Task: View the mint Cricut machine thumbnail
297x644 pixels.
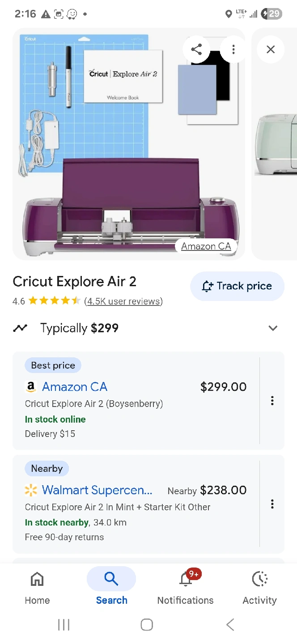Action: (x=275, y=144)
